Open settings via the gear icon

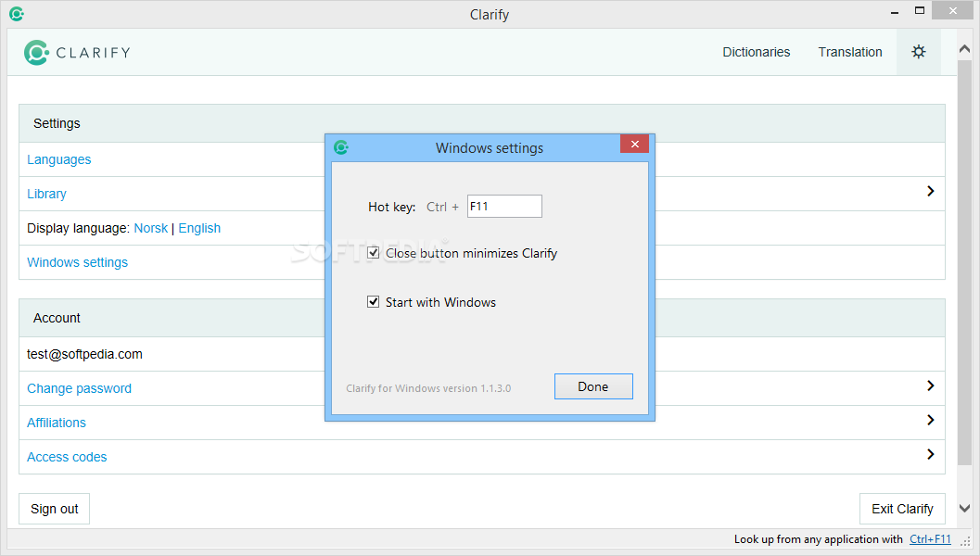point(918,52)
